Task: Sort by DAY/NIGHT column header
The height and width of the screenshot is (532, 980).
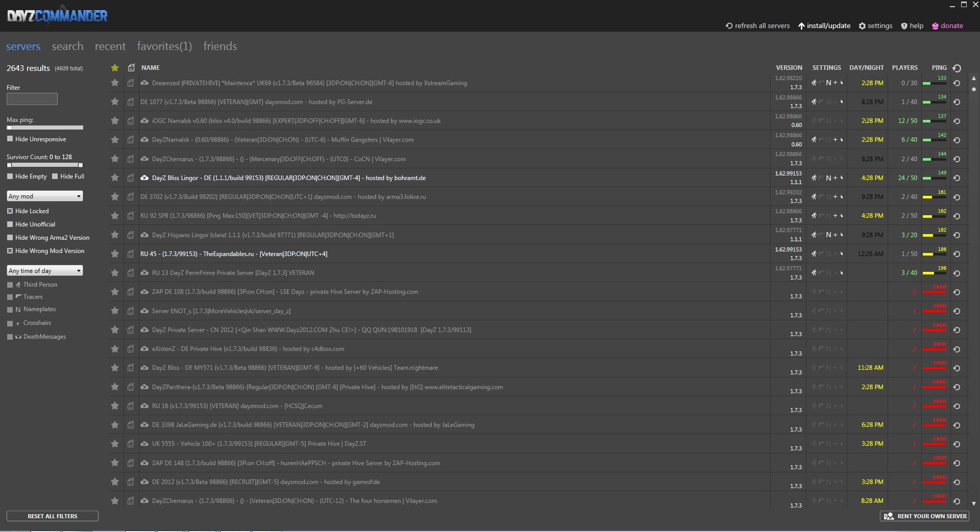Action: [867, 67]
